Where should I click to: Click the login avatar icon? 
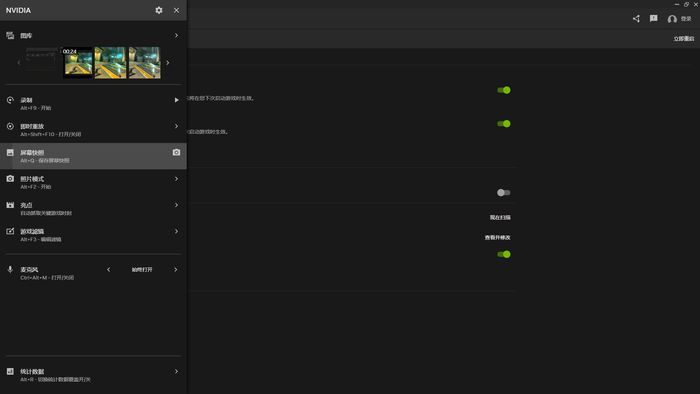click(x=672, y=19)
